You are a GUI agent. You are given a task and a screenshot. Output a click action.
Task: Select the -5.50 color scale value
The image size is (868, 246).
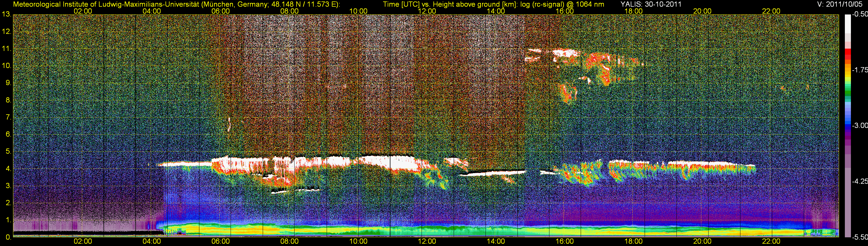pyautogui.click(x=860, y=237)
